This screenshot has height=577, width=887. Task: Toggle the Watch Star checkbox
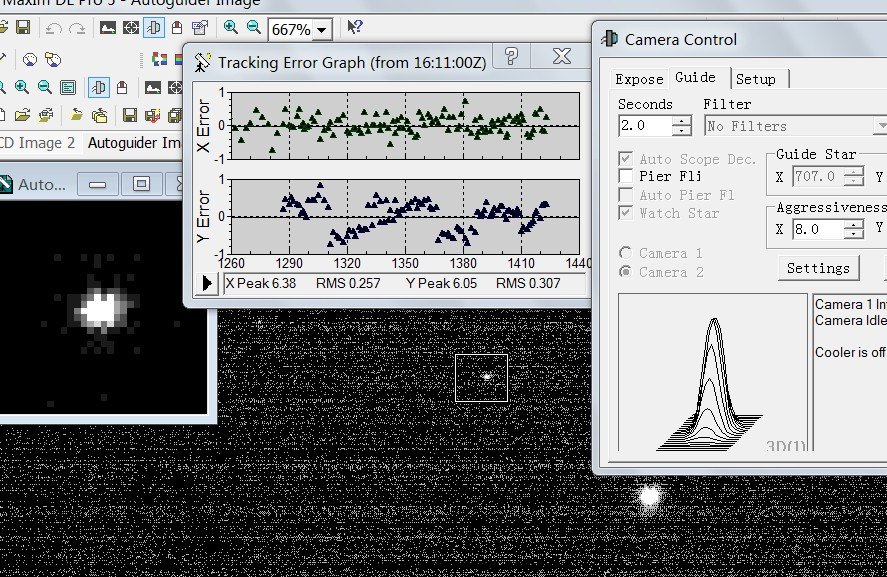click(x=626, y=213)
